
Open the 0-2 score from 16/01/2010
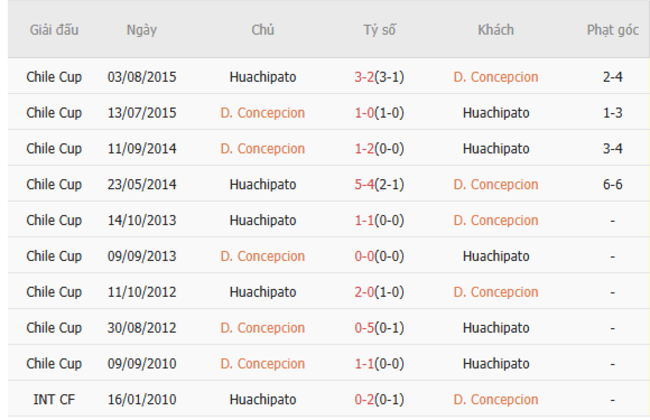tap(367, 400)
